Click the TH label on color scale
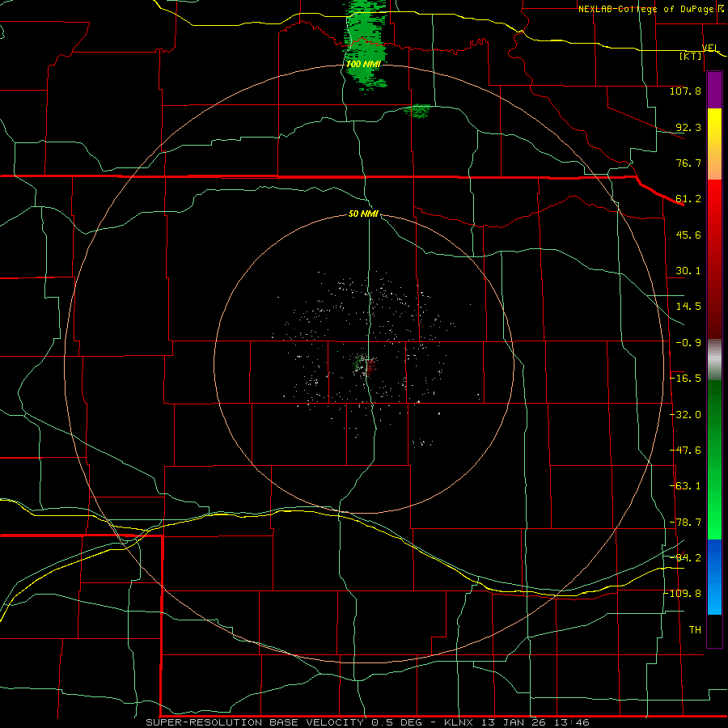 (x=695, y=630)
